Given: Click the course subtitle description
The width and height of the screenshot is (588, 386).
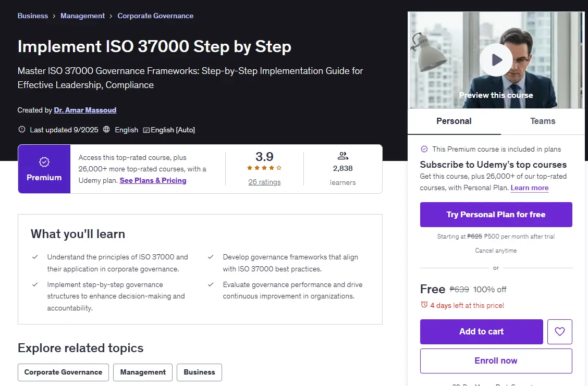Looking at the screenshot, I should pyautogui.click(x=190, y=78).
